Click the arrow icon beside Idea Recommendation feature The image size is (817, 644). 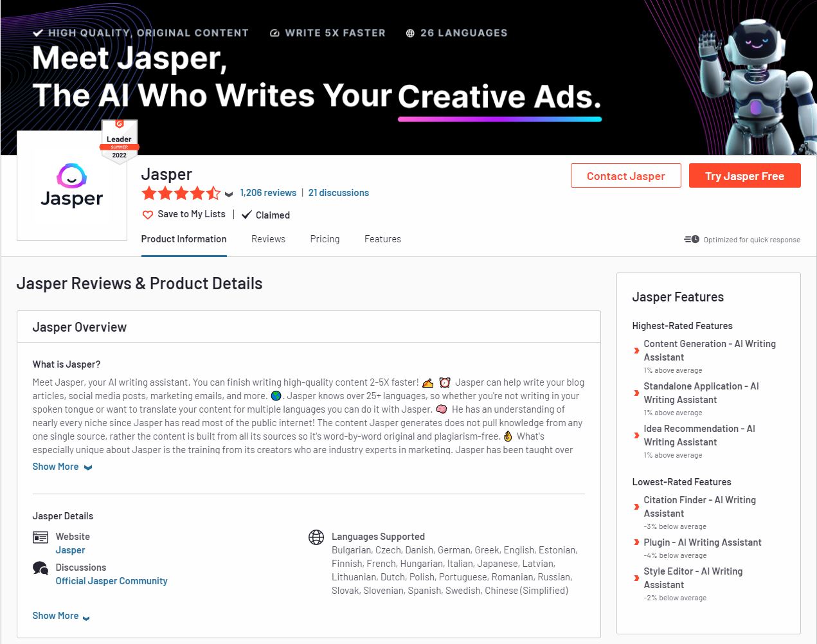click(636, 436)
